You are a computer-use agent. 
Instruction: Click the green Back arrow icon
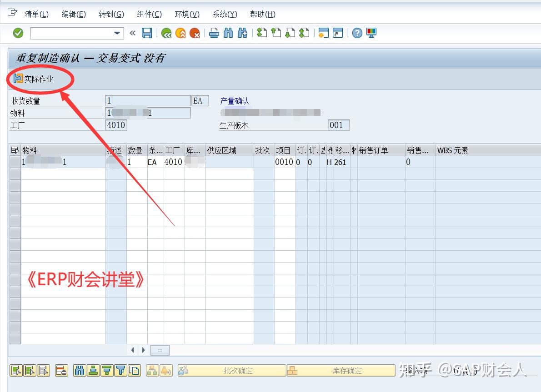click(x=165, y=33)
